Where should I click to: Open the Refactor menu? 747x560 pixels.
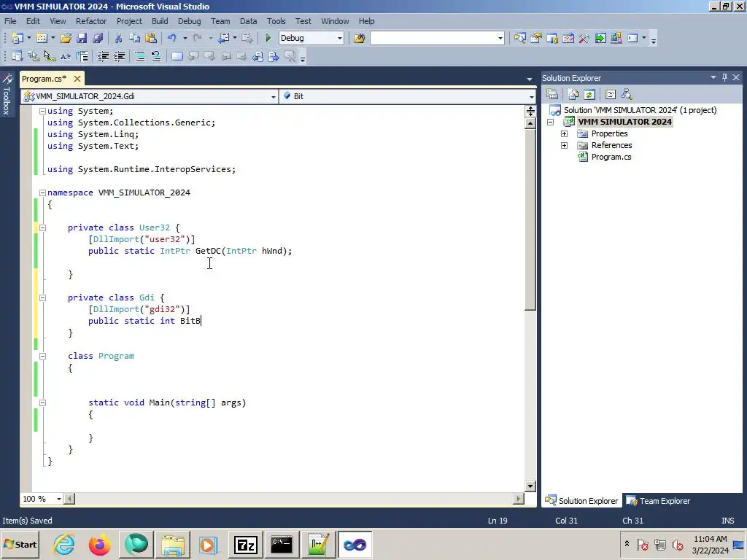click(x=91, y=21)
